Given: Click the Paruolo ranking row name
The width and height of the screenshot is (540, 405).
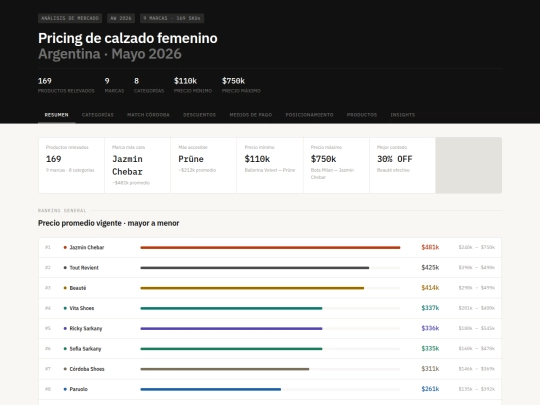Looking at the screenshot, I should coord(79,389).
